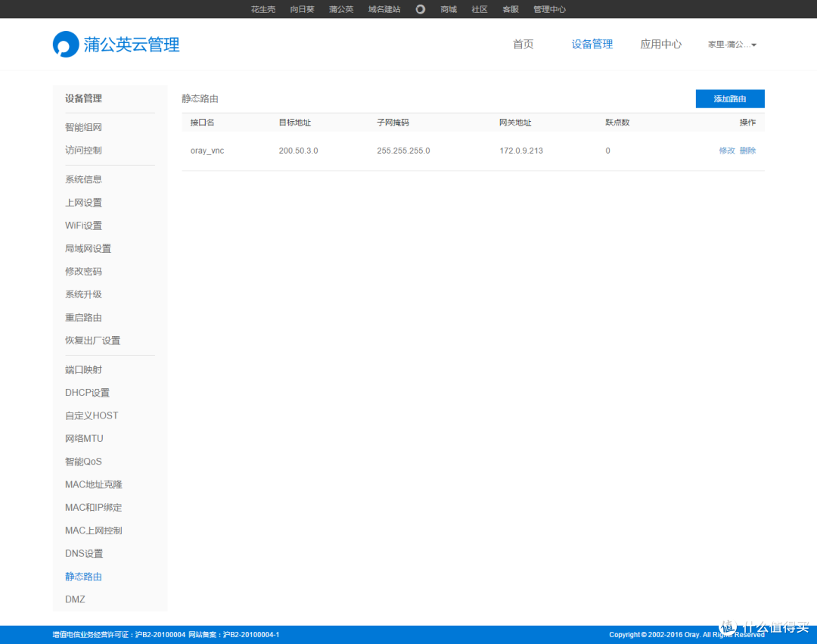
Task: Select 静态路由 in the sidebar
Action: tap(83, 576)
